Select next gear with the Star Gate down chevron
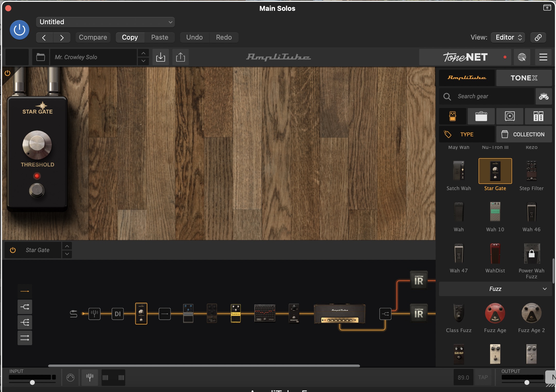This screenshot has width=556, height=392. [x=67, y=254]
